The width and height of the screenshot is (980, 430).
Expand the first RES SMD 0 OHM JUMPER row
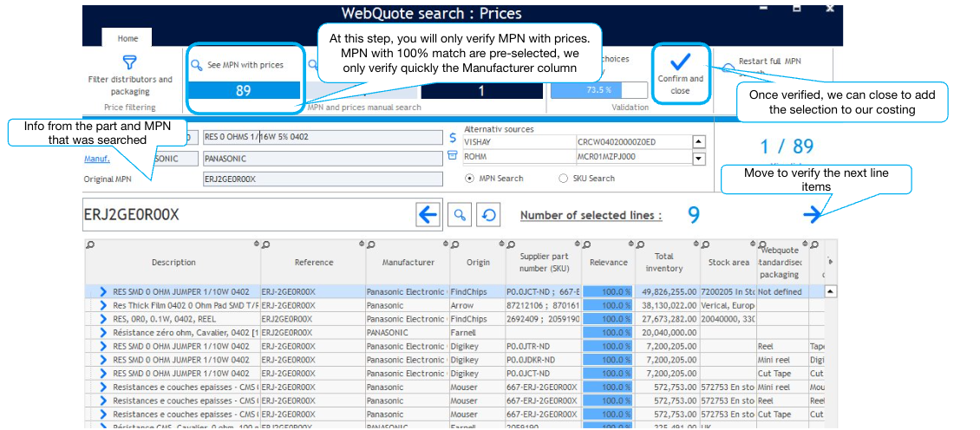[103, 292]
